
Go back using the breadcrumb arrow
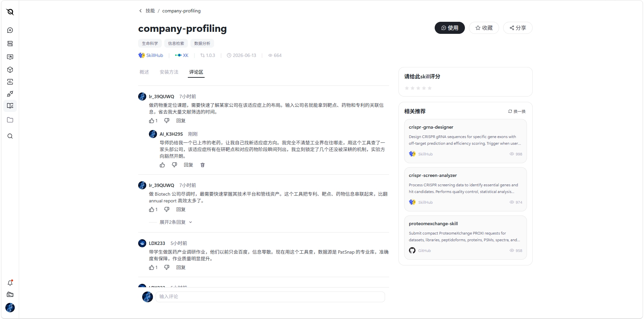pos(140,11)
